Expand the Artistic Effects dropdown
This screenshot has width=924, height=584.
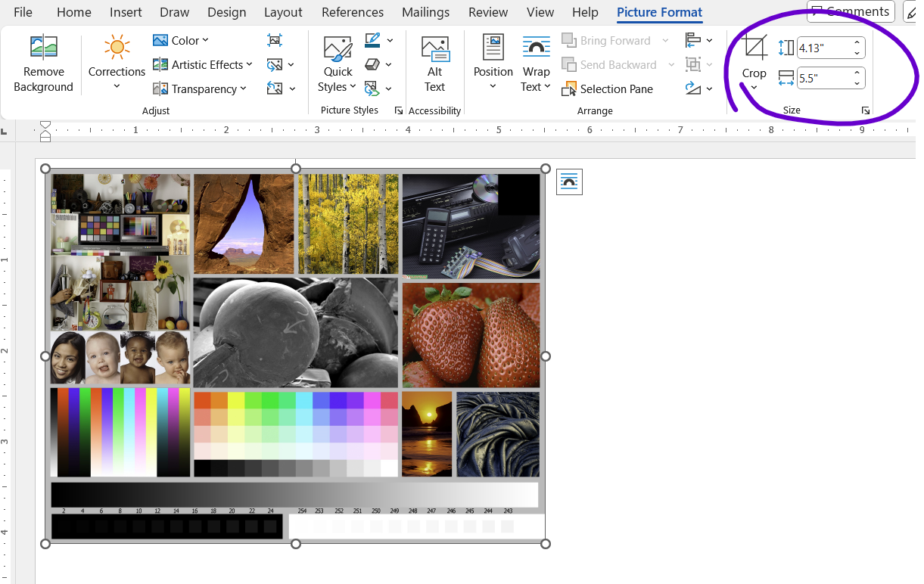[202, 64]
